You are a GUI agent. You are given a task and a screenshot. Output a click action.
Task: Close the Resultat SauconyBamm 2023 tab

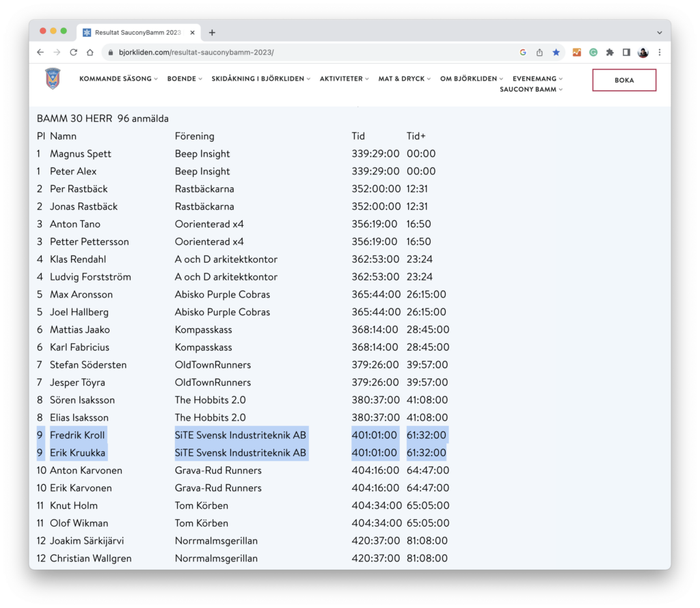(x=192, y=33)
